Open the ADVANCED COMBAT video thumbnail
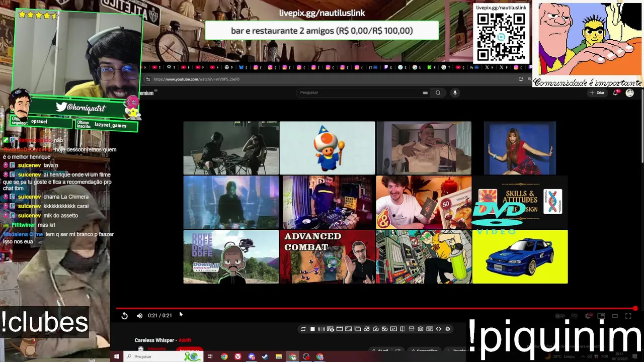 tap(327, 257)
